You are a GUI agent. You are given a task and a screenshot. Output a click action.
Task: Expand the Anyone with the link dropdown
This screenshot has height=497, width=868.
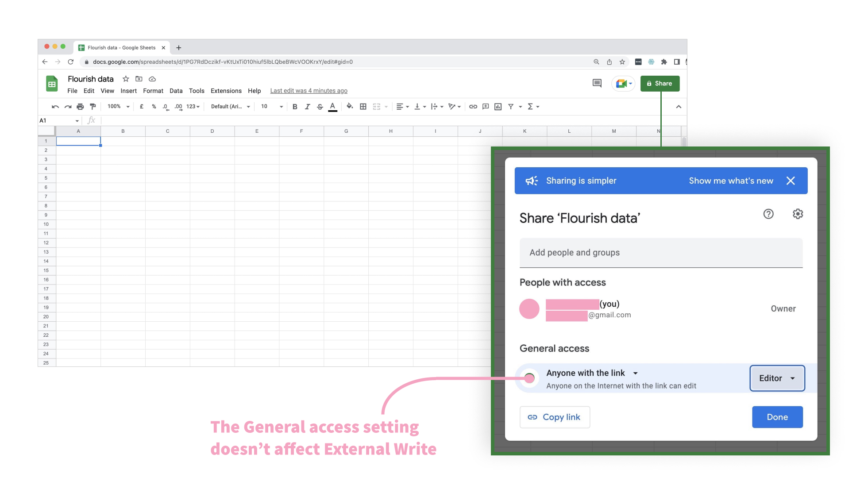pyautogui.click(x=636, y=374)
